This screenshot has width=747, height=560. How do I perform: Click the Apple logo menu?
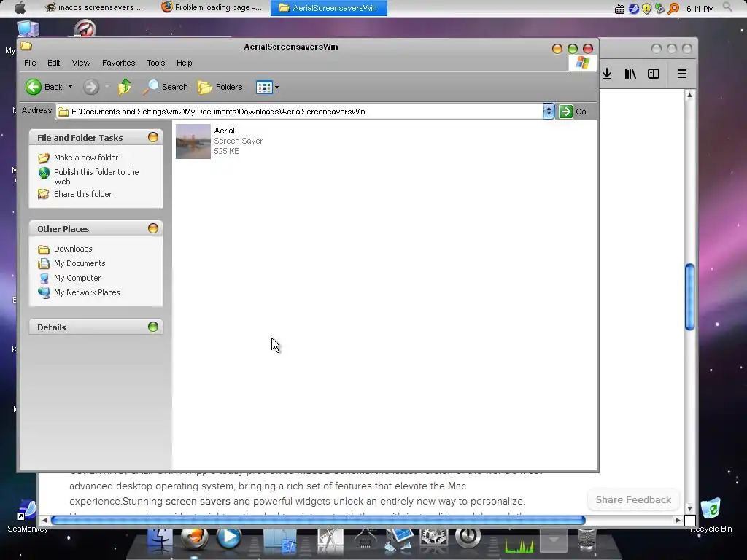tap(20, 7)
